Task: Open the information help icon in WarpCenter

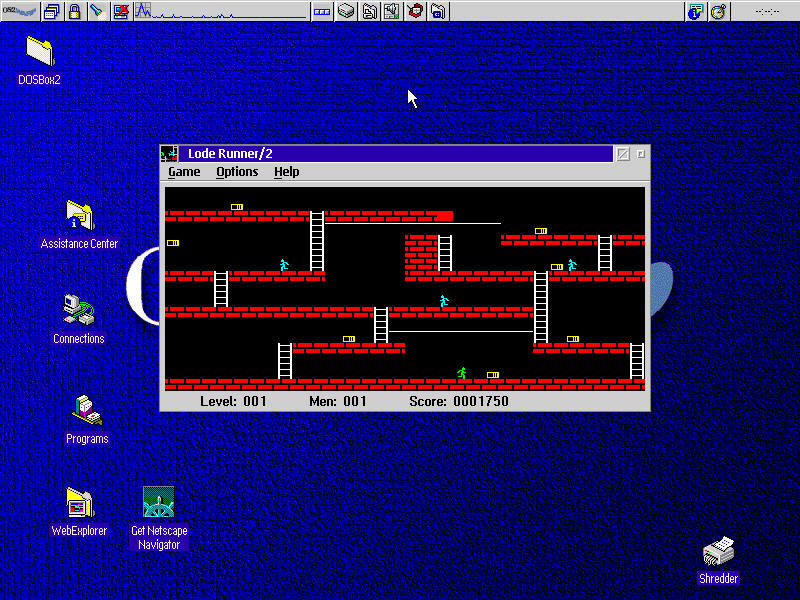Action: click(x=696, y=11)
